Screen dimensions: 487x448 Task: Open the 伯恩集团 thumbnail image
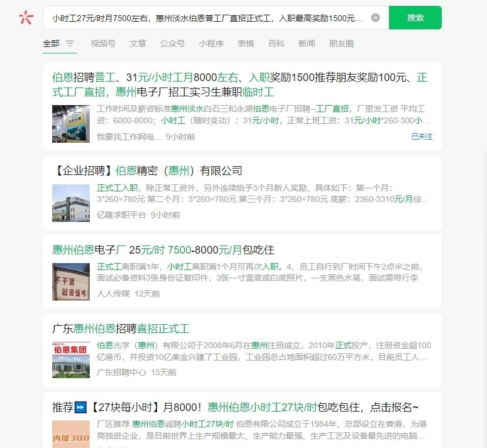[x=71, y=360]
